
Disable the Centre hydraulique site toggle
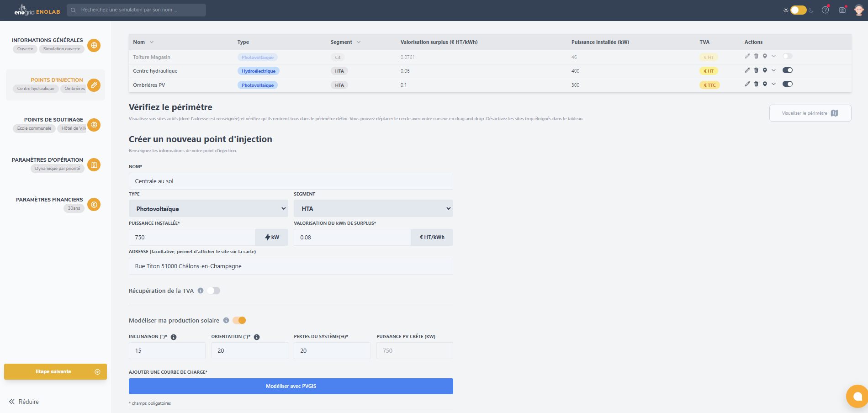click(787, 70)
